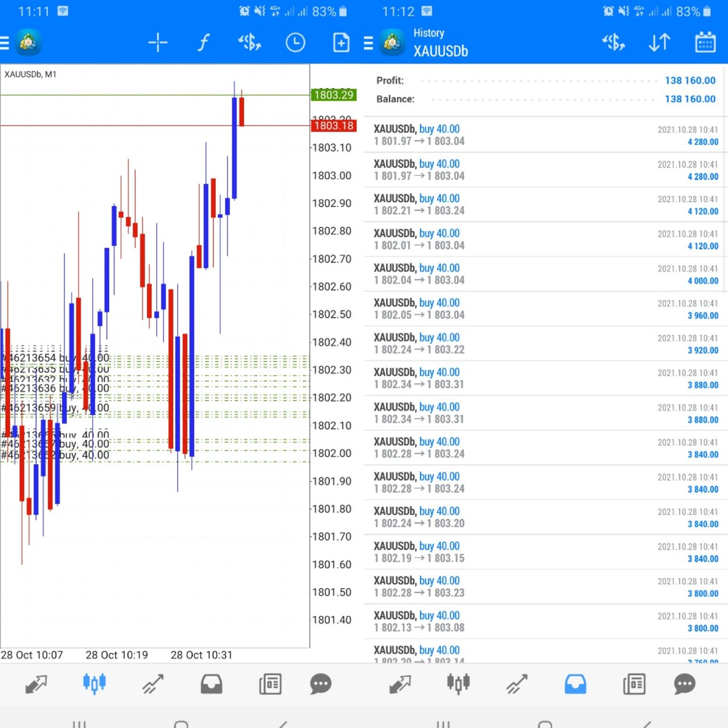The height and width of the screenshot is (728, 728).
Task: Tap the XAUUSDb, M1 chart title
Action: pos(30,74)
